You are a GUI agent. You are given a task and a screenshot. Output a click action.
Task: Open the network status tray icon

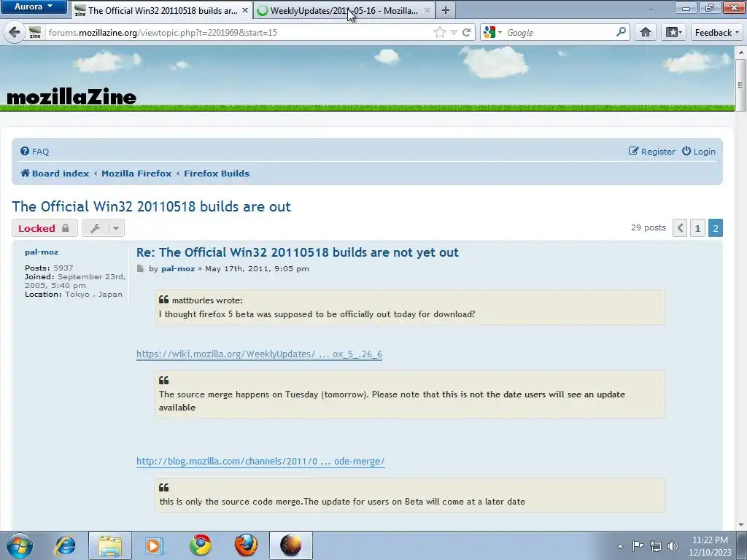pos(656,545)
